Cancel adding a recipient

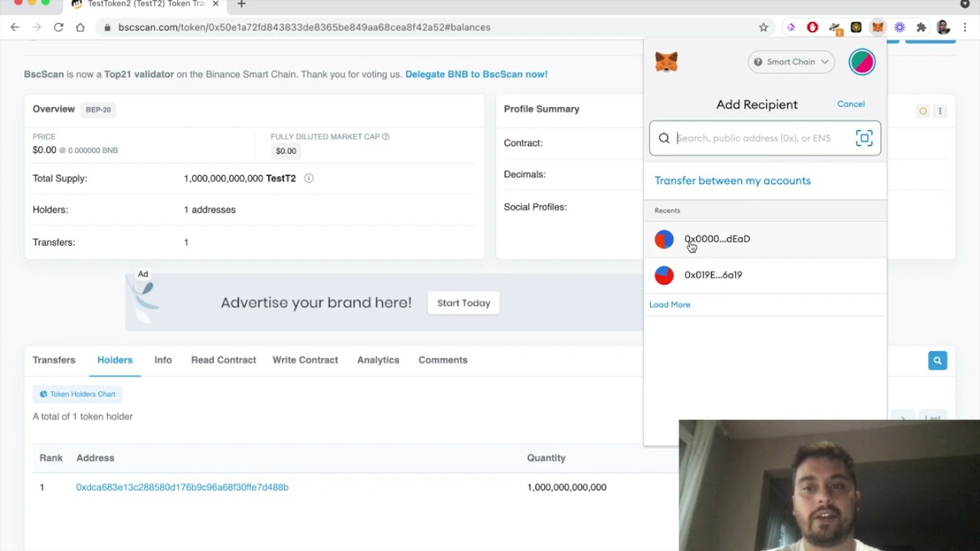click(x=851, y=104)
